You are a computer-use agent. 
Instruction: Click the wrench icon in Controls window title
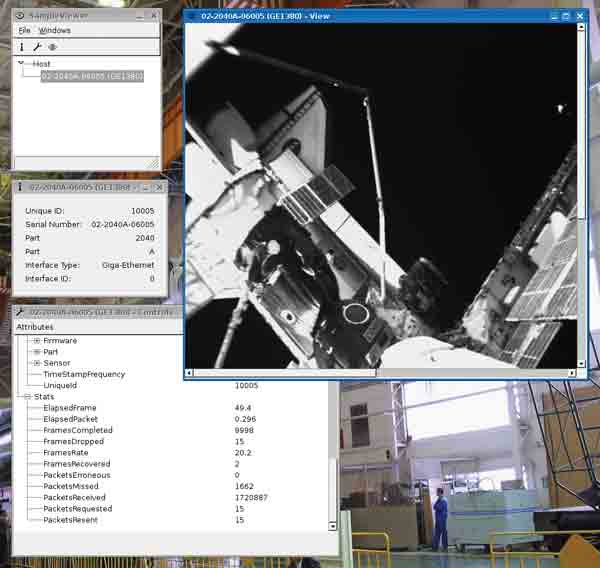pos(20,312)
